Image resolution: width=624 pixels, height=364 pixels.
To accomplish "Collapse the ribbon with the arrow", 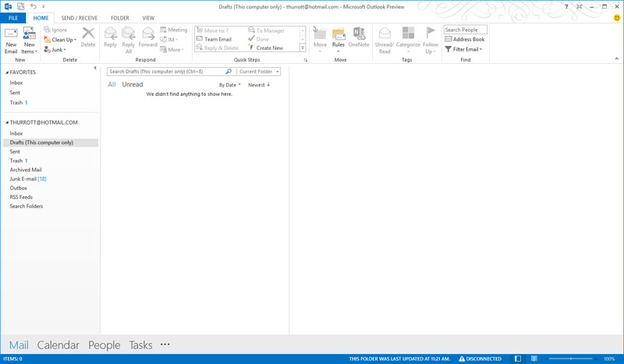I will point(616,59).
